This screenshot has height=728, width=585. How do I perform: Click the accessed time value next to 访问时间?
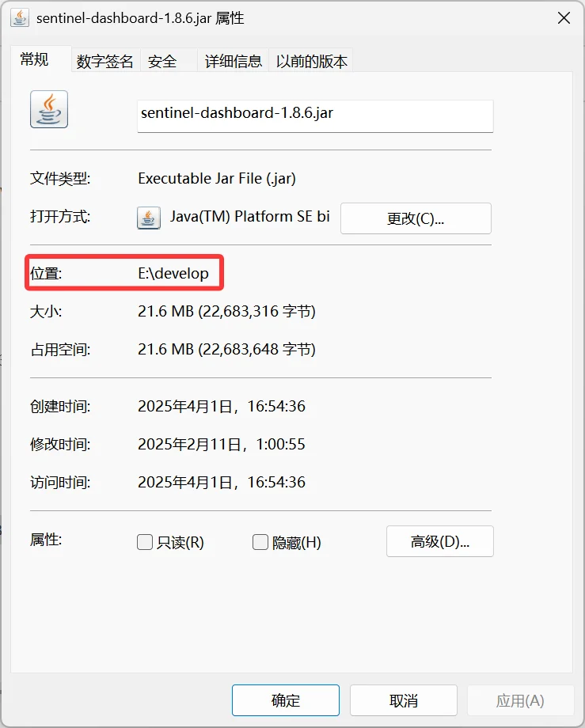pyautogui.click(x=222, y=483)
